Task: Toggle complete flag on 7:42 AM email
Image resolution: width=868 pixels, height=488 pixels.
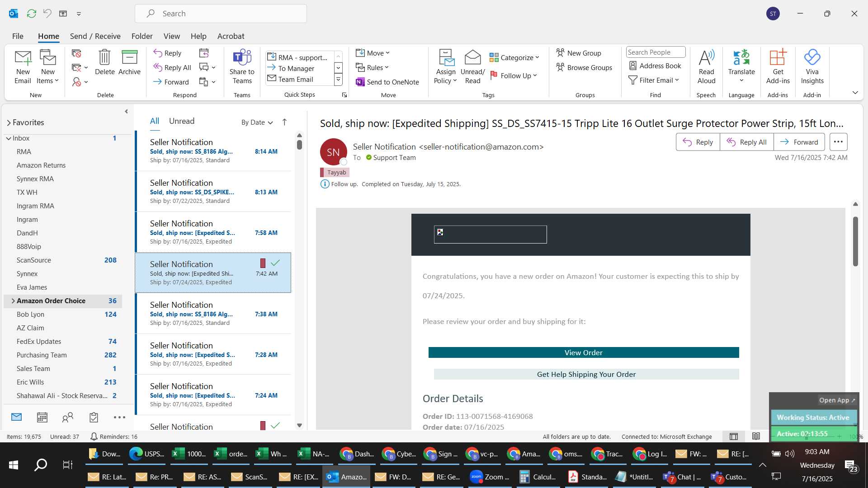Action: tap(275, 263)
